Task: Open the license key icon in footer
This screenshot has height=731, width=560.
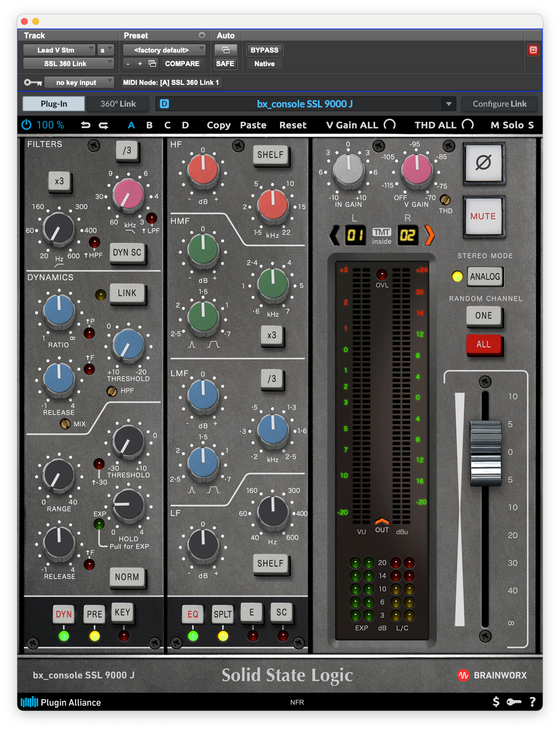Action: 514,702
